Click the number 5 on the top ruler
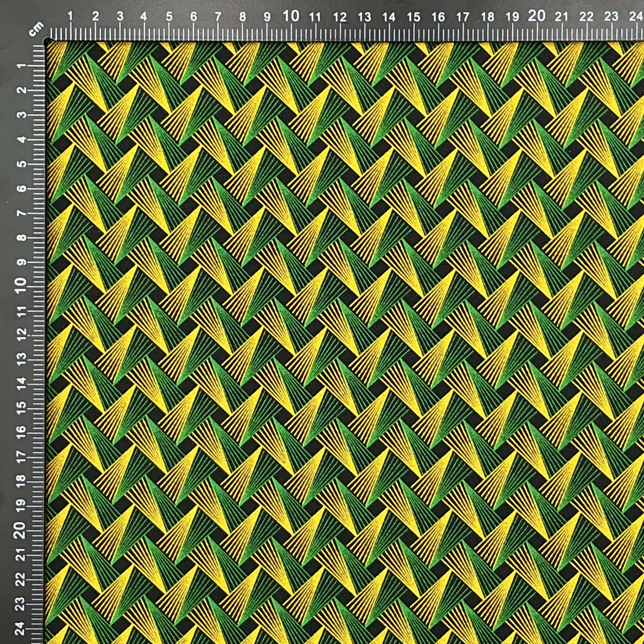The width and height of the screenshot is (644, 644). [x=169, y=16]
